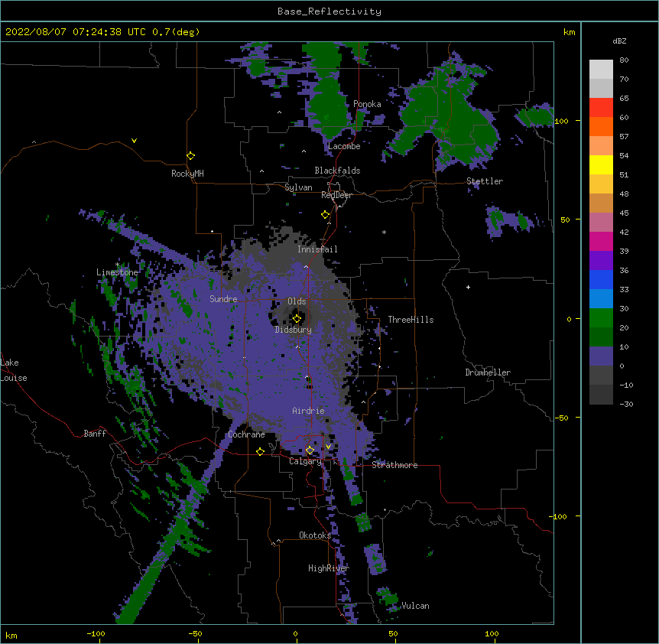The width and height of the screenshot is (659, 644).
Task: Click the radar site marker near Olds
Action: pyautogui.click(x=297, y=318)
